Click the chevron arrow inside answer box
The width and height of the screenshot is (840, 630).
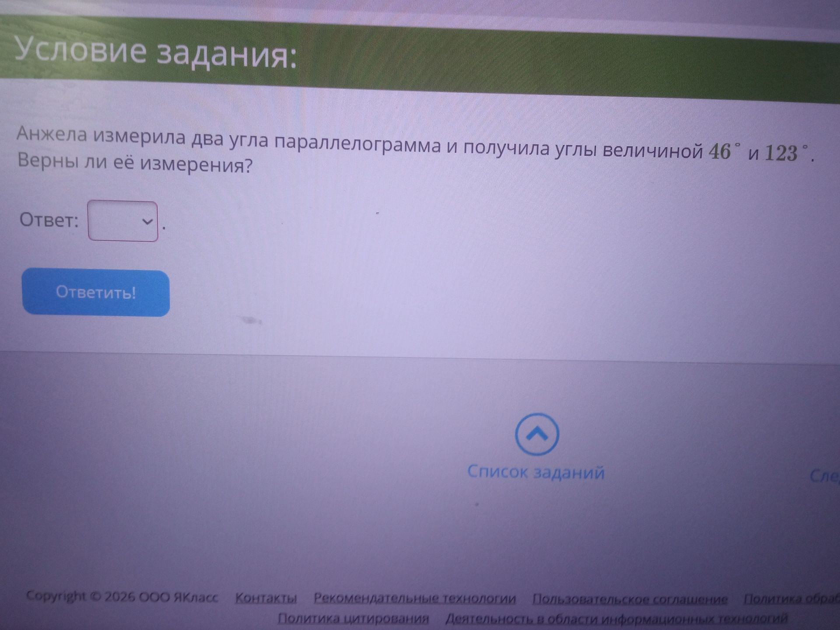[x=147, y=221]
